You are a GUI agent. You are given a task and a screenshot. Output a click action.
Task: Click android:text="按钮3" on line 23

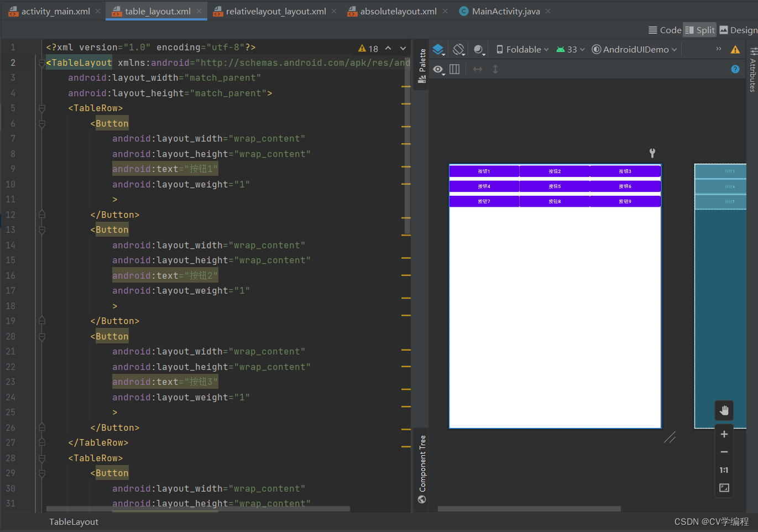[165, 382]
